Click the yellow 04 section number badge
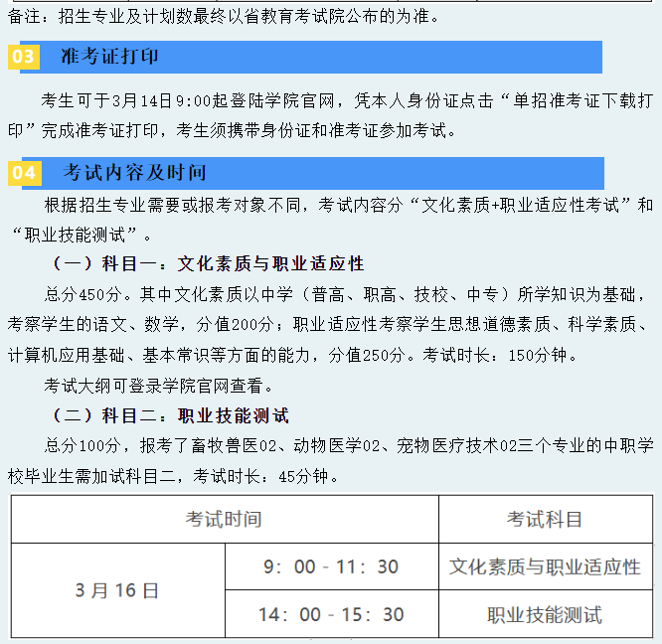 coord(25,173)
